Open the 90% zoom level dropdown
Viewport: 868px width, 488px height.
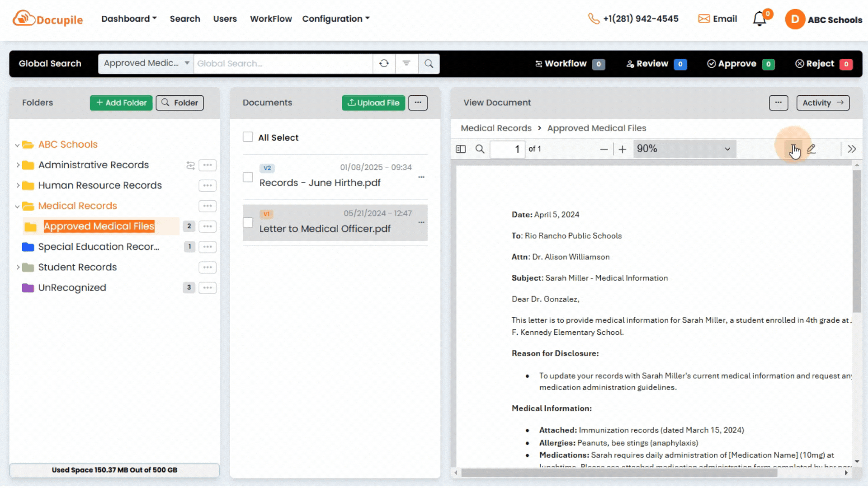684,149
